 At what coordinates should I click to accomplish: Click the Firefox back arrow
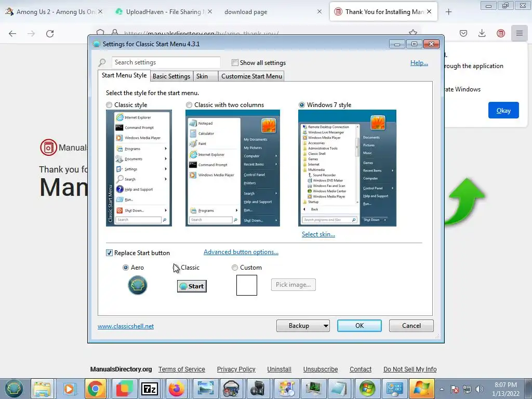point(12,34)
